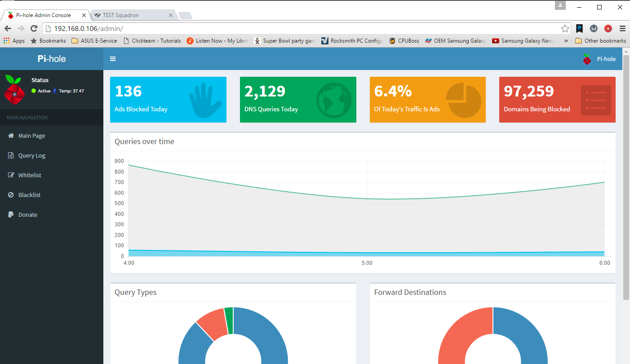Open the Other bookmarks folder
The height and width of the screenshot is (364, 630).
(x=600, y=40)
